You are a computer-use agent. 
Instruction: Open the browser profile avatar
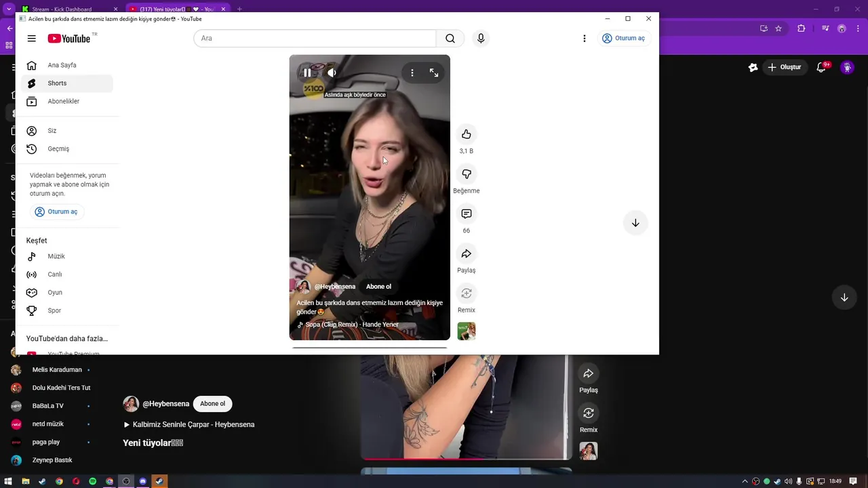[x=842, y=28]
